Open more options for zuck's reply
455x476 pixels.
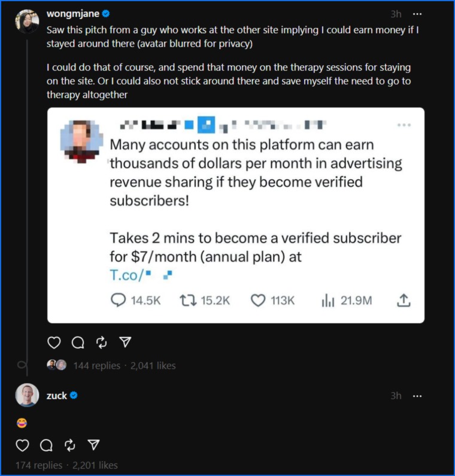(417, 396)
